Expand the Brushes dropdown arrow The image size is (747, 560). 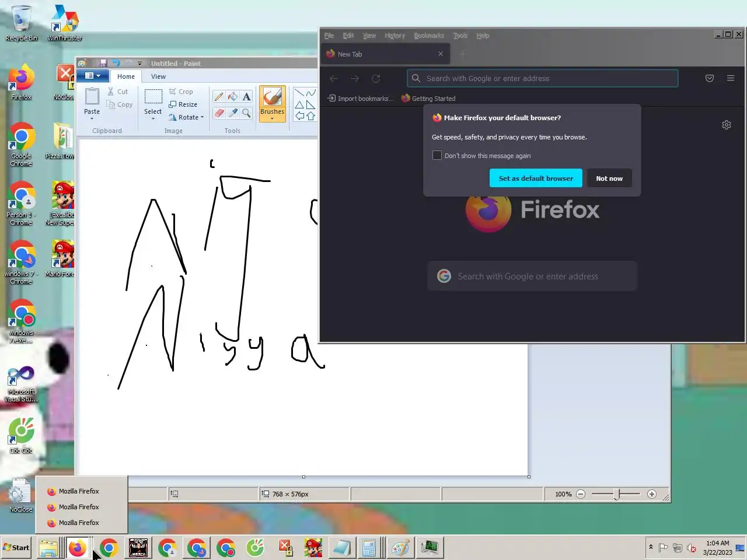(272, 119)
